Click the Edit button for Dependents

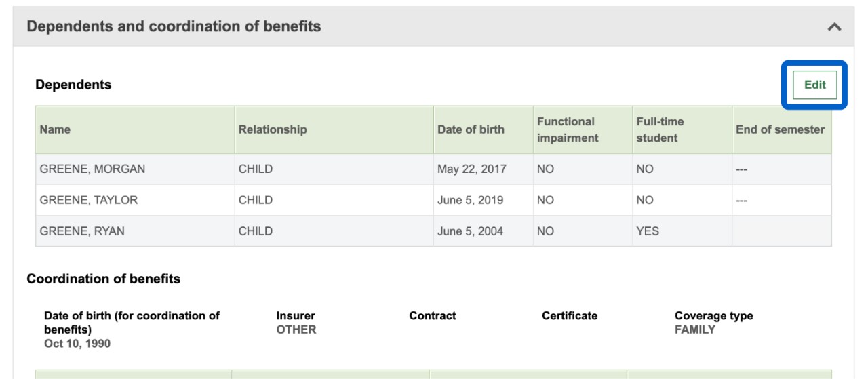pyautogui.click(x=814, y=85)
